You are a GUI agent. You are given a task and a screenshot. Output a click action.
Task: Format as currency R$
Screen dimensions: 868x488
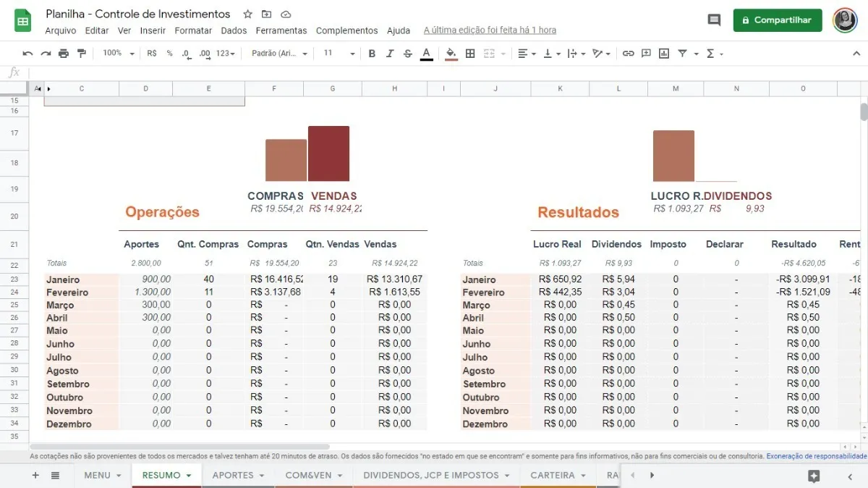tap(152, 54)
